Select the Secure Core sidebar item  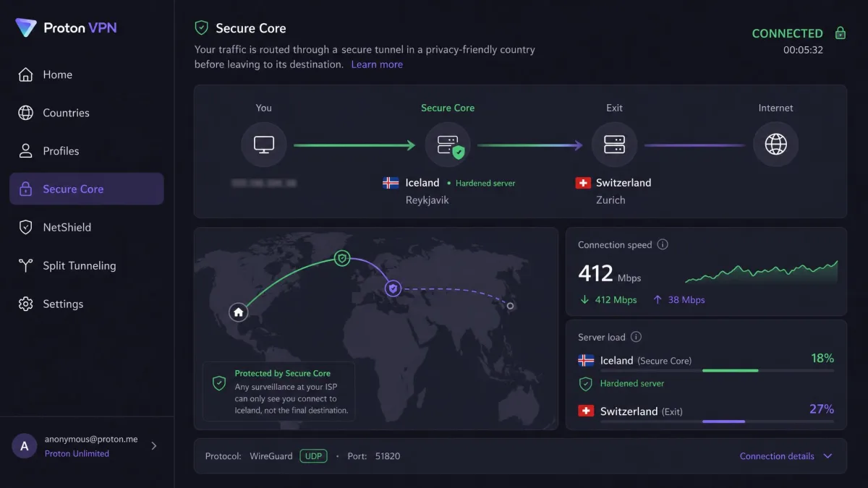87,189
